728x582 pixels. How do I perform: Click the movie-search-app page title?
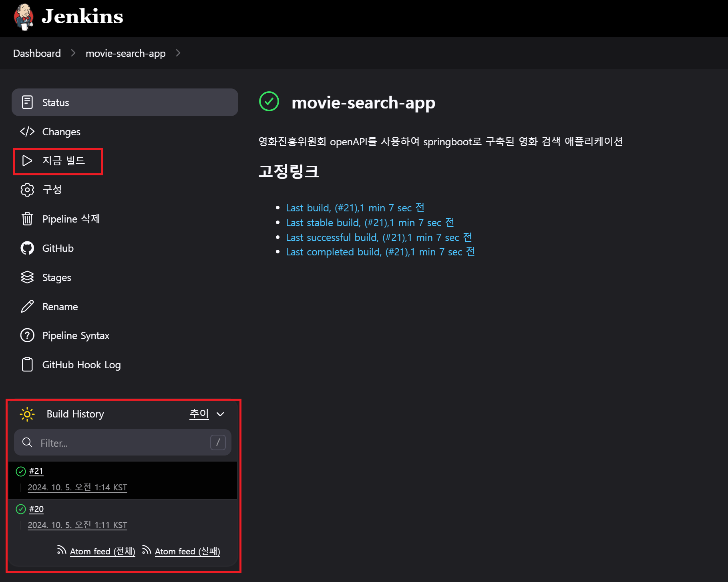[363, 103]
